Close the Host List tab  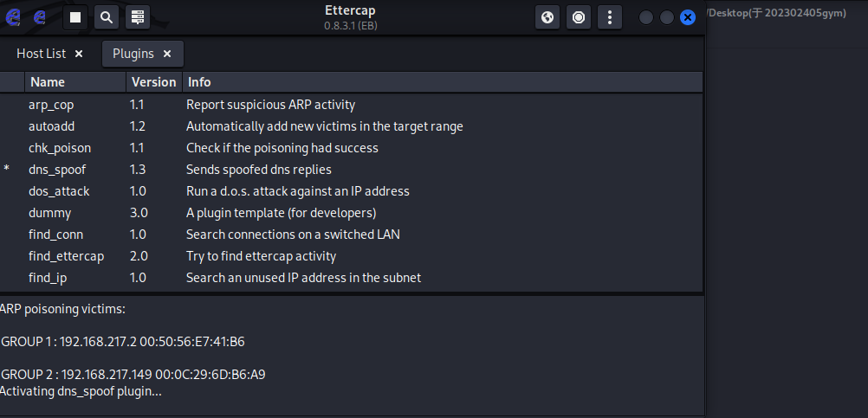(x=79, y=54)
